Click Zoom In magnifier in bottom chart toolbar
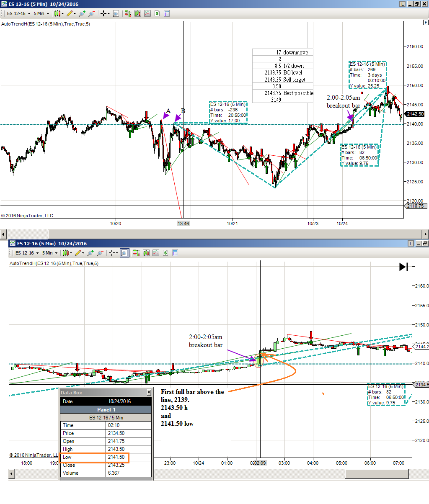Screen dimensions: 429x504 pos(90,253)
